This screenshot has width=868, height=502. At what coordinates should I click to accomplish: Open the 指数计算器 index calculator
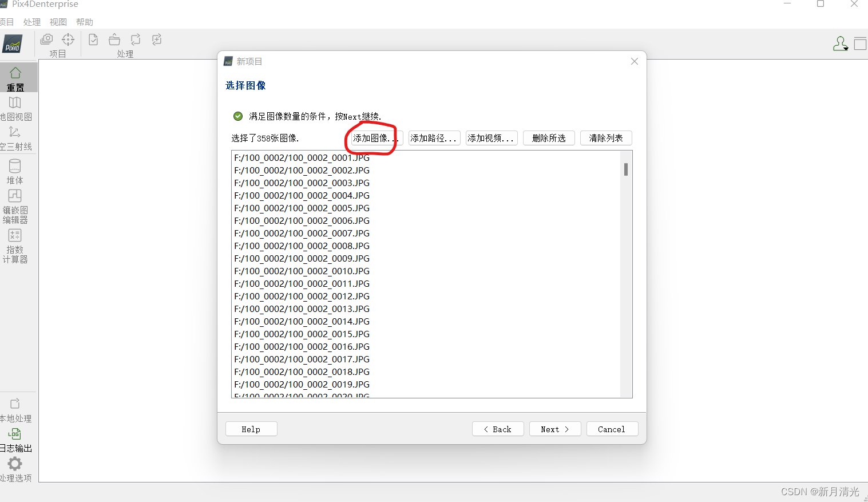click(x=15, y=246)
